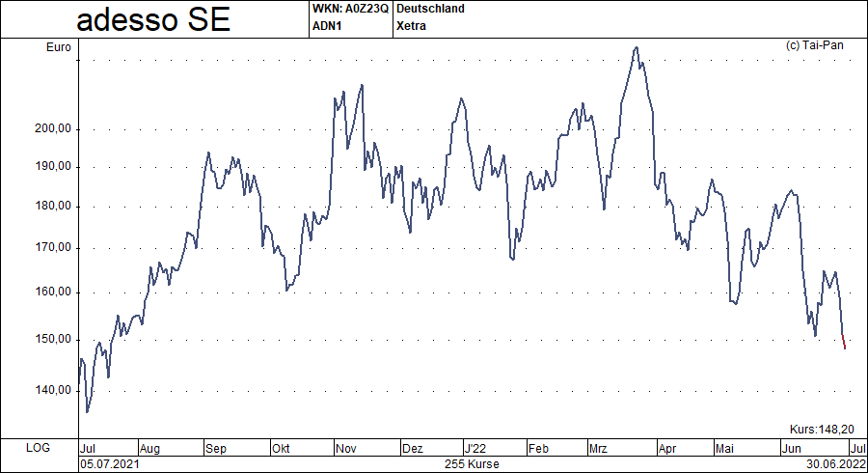The image size is (868, 473).
Task: Click the Jun month label on the time axis
Action: click(x=791, y=449)
